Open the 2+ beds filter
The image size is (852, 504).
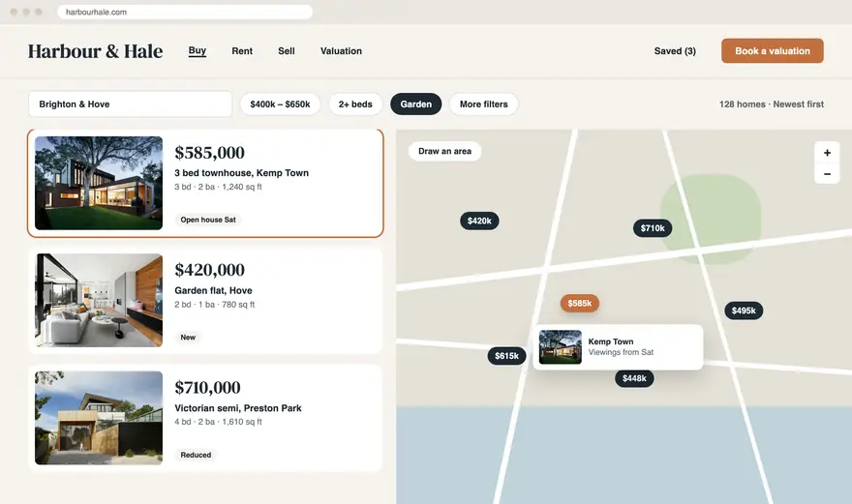[x=355, y=104]
